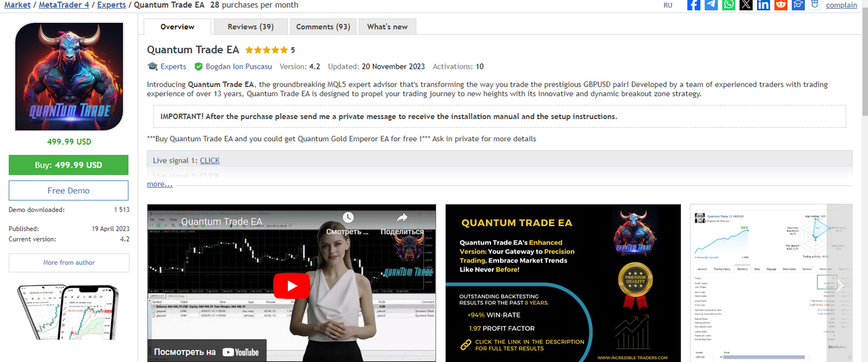Click the Activations: 10 text
Screen dimensions: 868x362
[x=458, y=67]
